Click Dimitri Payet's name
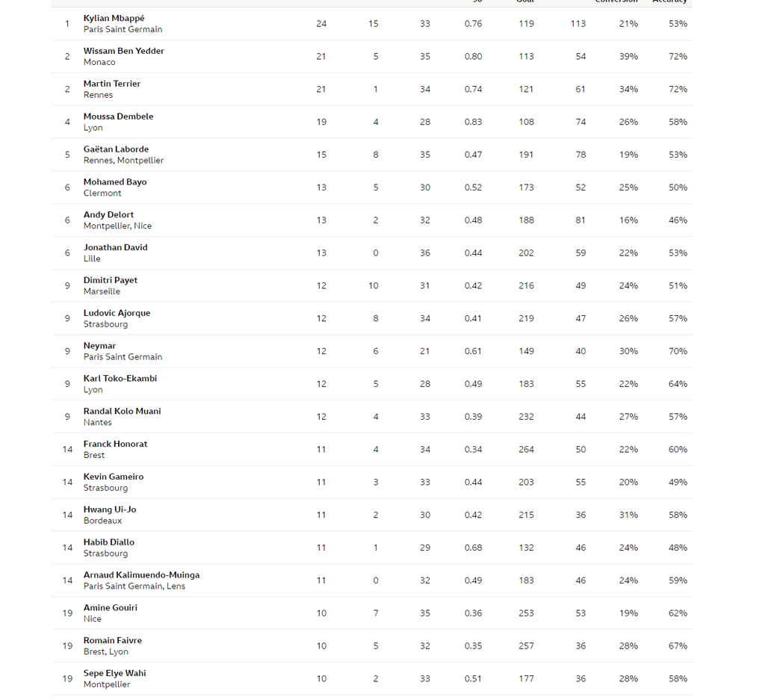Screen dimensions: 765x700 (110, 280)
